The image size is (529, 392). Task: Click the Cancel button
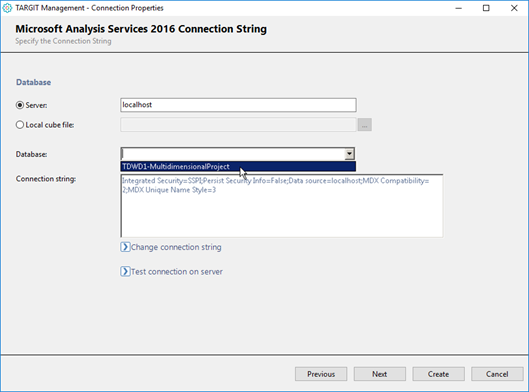[497, 374]
